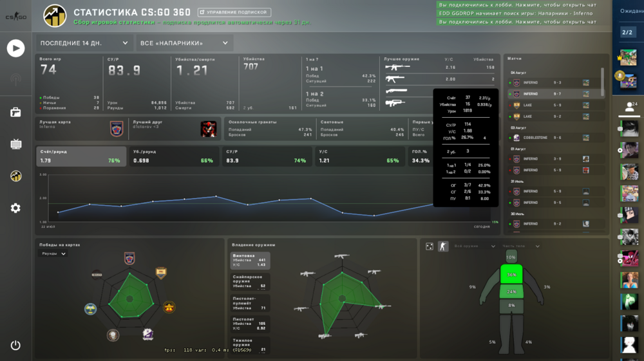Viewport: 644px width, 361px height.
Task: Click first rifle in best weapons list
Action: click(x=397, y=67)
